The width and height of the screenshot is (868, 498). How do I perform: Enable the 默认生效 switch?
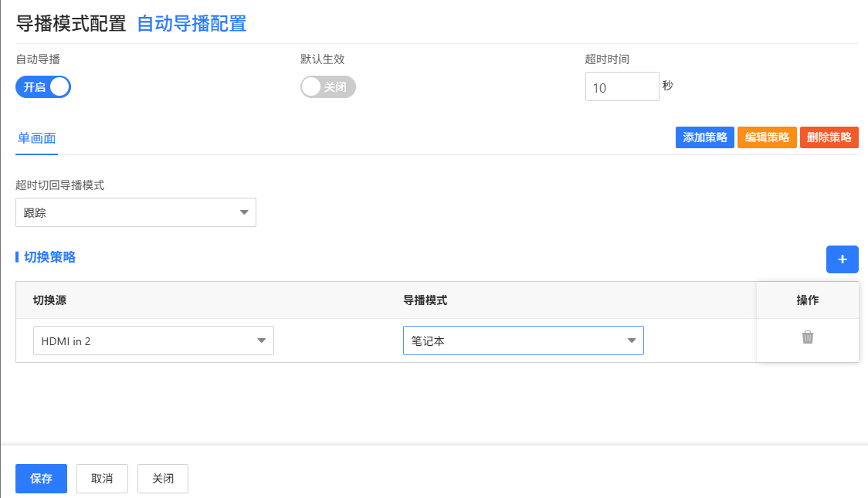coord(327,87)
